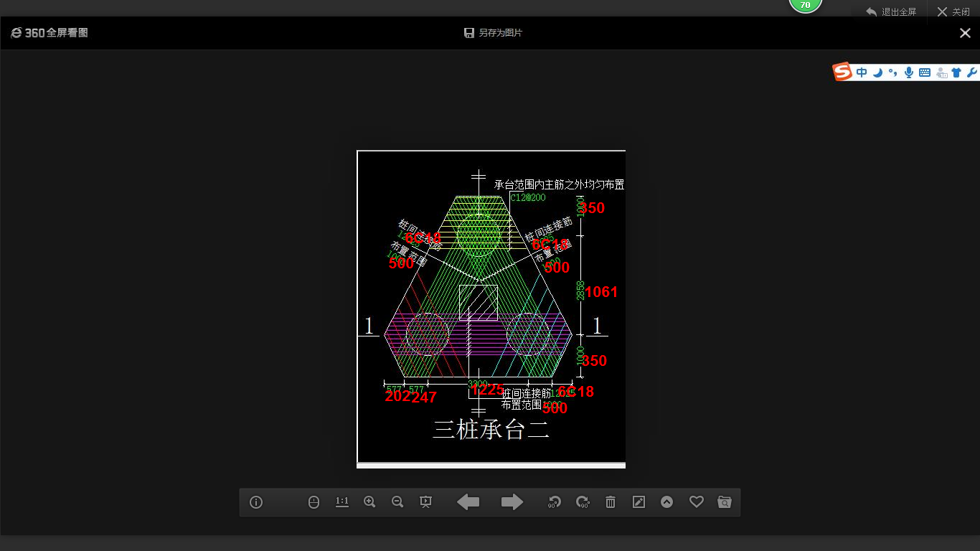This screenshot has height=551, width=980.
Task: Zoom in using the magnifier plus icon
Action: [x=369, y=502]
